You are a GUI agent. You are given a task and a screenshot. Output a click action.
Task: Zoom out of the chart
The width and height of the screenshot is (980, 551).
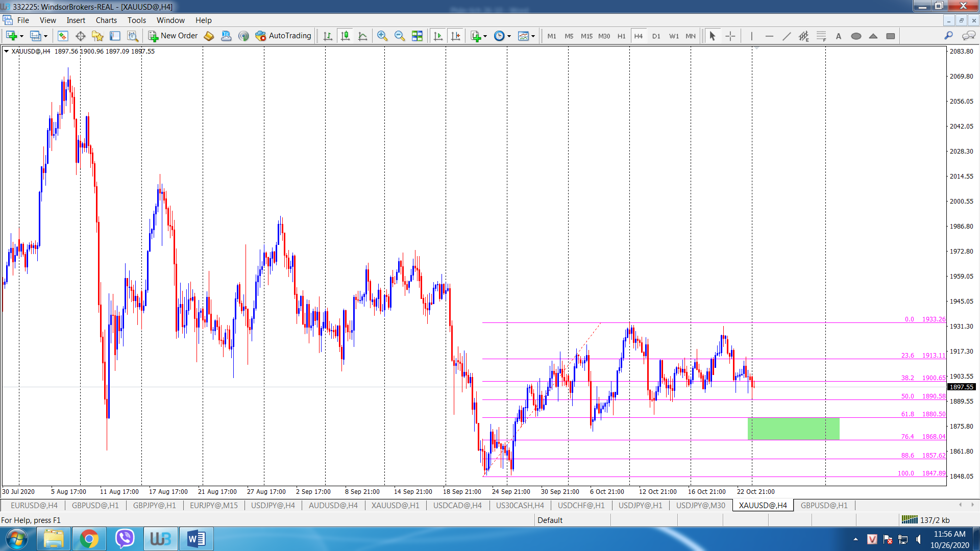click(400, 36)
